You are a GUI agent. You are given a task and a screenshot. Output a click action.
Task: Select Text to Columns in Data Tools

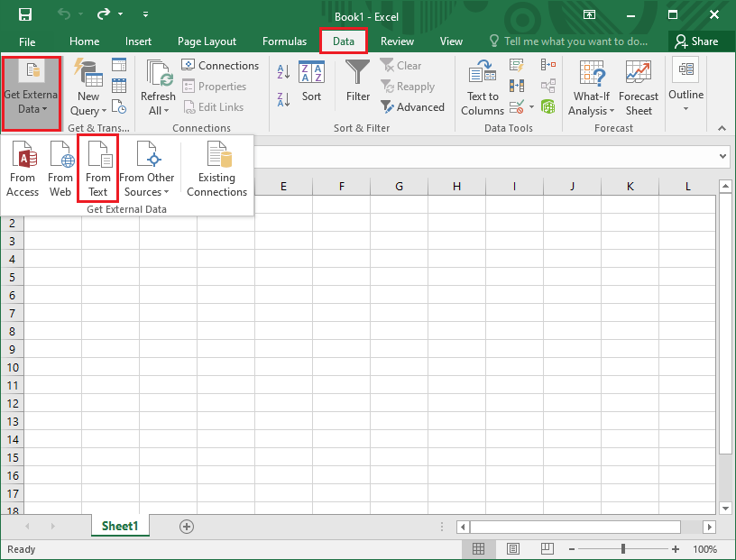(x=482, y=87)
